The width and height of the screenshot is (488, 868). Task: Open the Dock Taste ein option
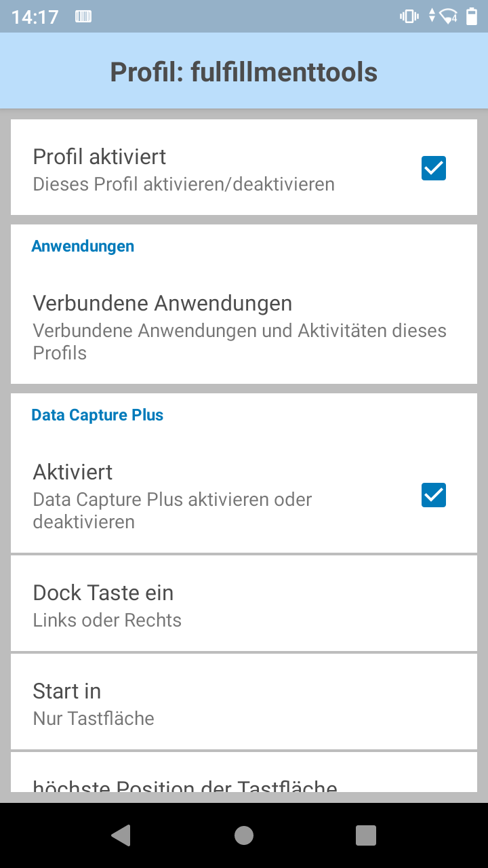tap(244, 604)
